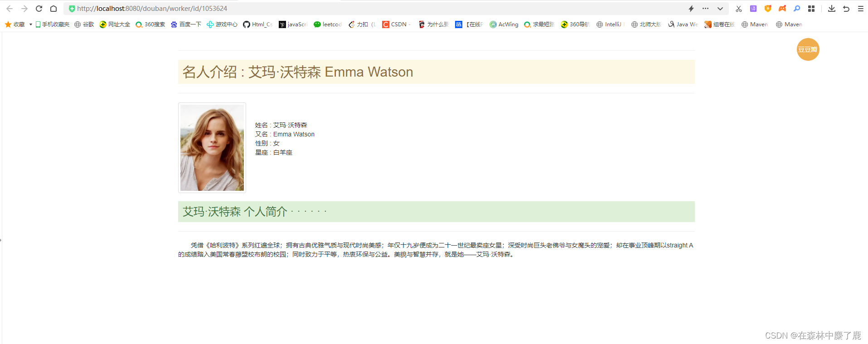Toggle the lightning speed mode icon
The height and width of the screenshot is (344, 868).
coord(691,9)
